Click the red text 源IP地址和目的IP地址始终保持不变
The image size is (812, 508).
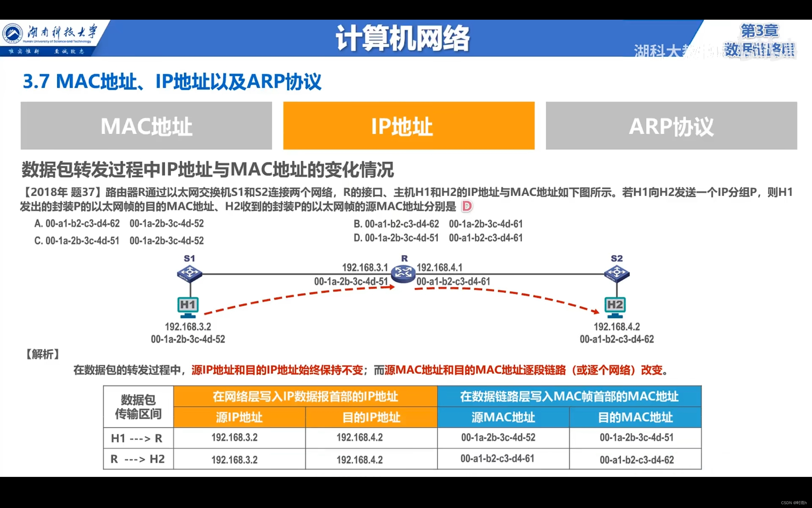[278, 370]
